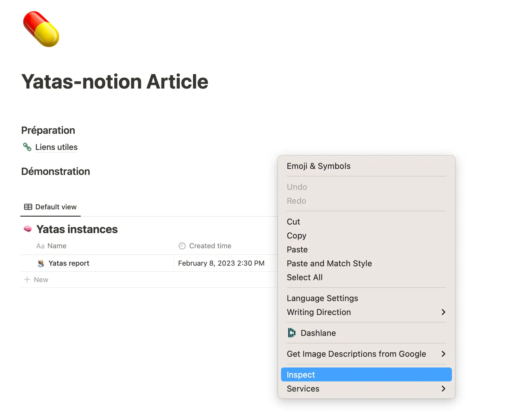Image resolution: width=507 pixels, height=420 pixels.
Task: Click the Yatas instances database title
Action: click(x=77, y=229)
